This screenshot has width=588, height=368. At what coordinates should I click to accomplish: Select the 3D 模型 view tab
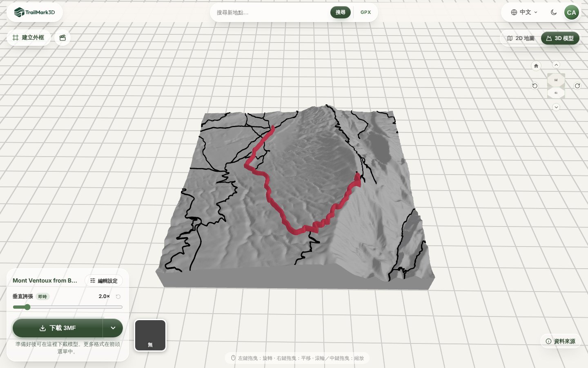pyautogui.click(x=560, y=38)
